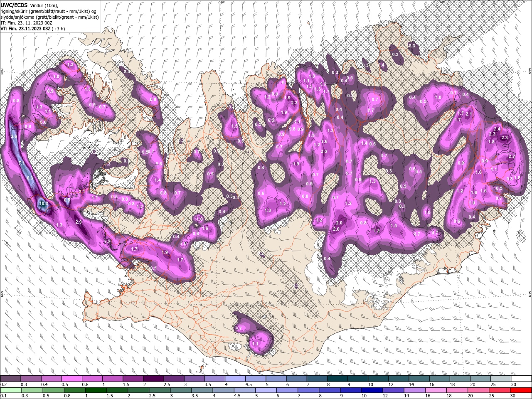The width and height of the screenshot is (532, 399).
Task: Pick the upper snow legend swatch labeled 2
Action: click(x=153, y=379)
